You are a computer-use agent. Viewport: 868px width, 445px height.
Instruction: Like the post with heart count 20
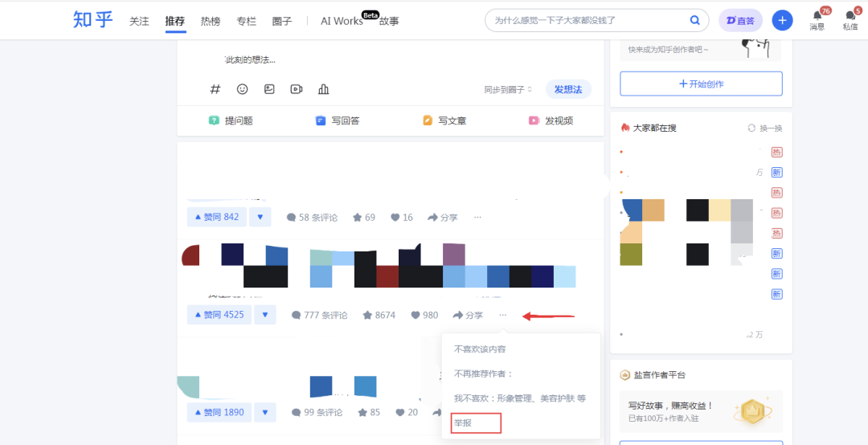(x=407, y=413)
